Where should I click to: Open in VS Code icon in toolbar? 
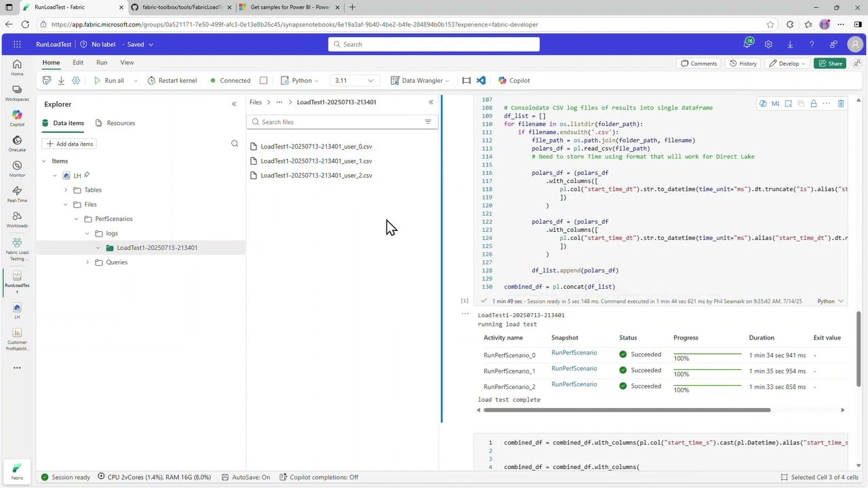(481, 80)
